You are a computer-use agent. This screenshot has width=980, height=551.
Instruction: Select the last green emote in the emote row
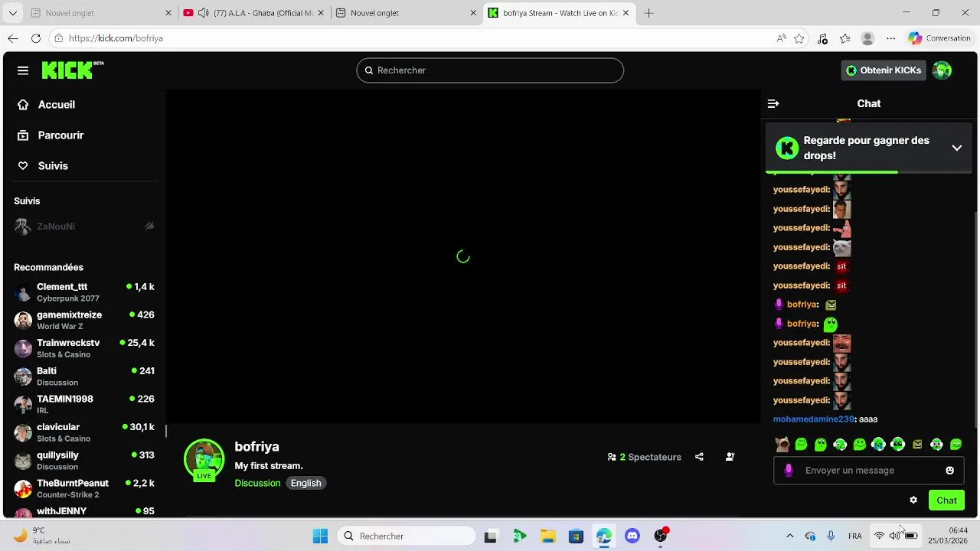[955, 444]
